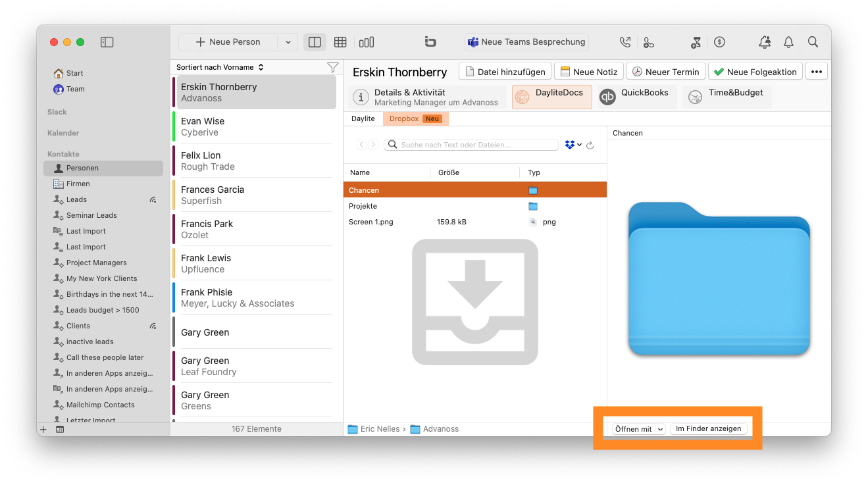
Task: Select Evan Wise in the people list
Action: click(253, 127)
